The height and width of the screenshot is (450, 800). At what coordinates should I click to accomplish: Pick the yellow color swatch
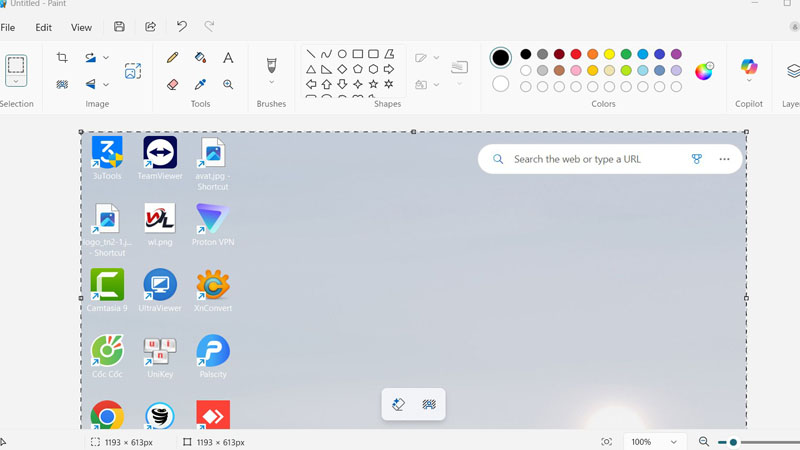[x=609, y=54]
